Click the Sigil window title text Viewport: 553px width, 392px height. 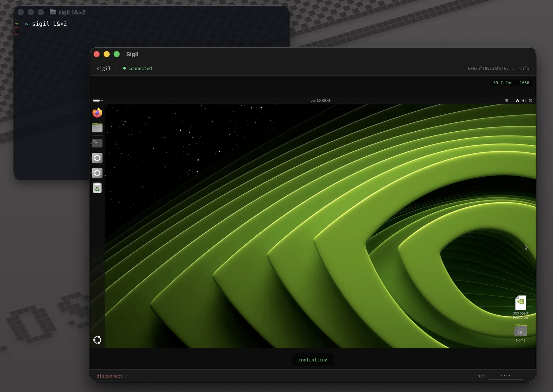[x=132, y=54]
